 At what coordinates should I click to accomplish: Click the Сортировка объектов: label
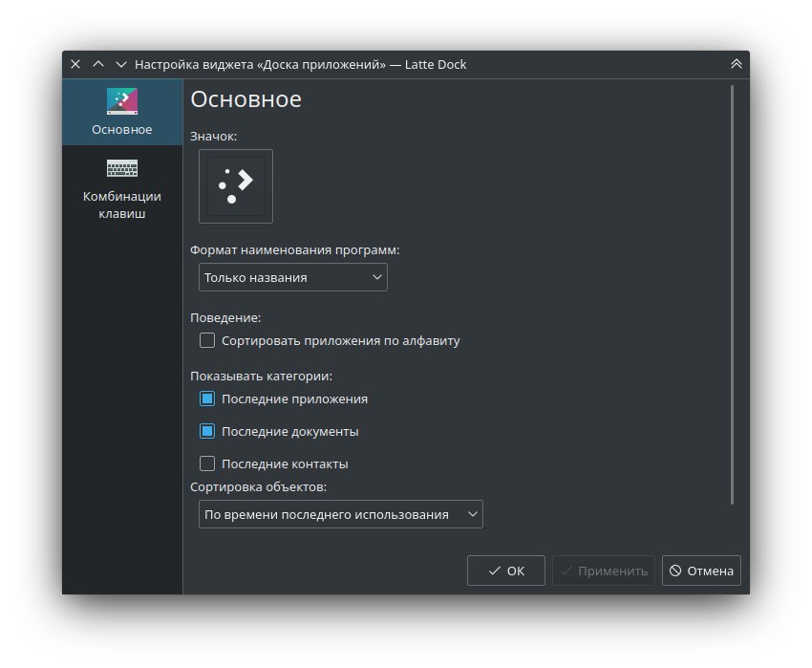pos(259,486)
